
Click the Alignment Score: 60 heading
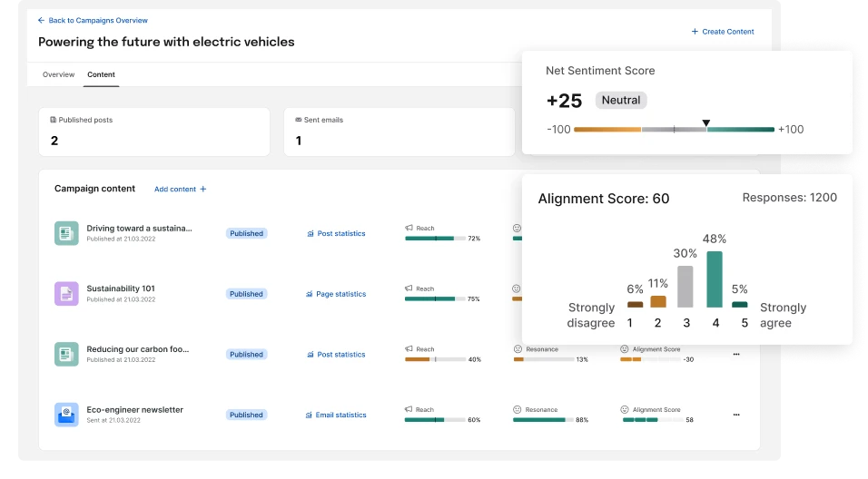[604, 199]
